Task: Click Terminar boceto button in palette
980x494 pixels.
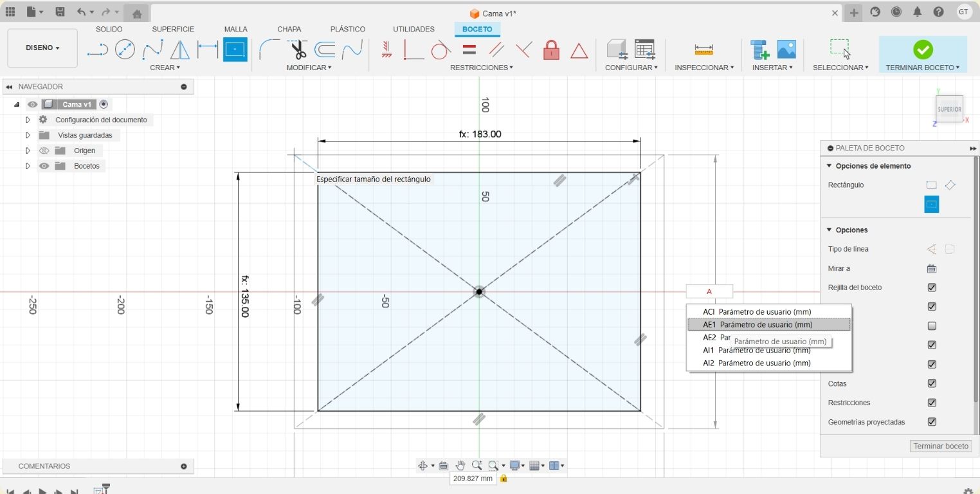Action: coord(941,446)
